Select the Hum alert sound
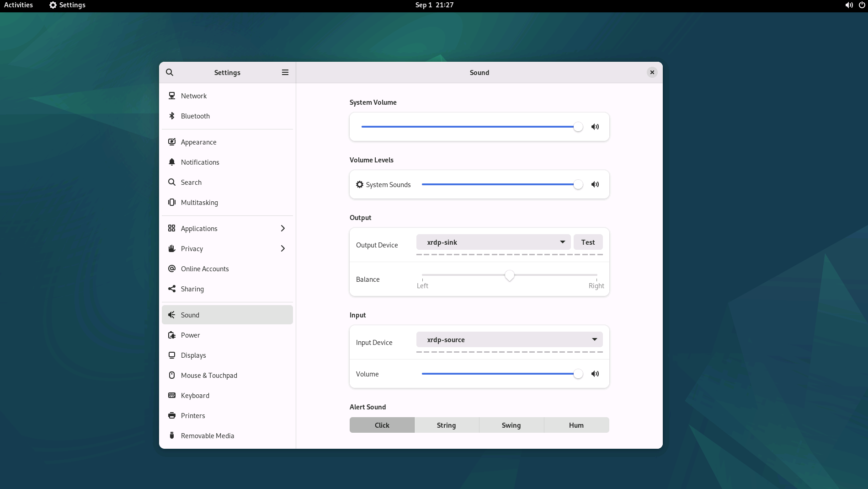Viewport: 868px width, 489px height. (576, 425)
